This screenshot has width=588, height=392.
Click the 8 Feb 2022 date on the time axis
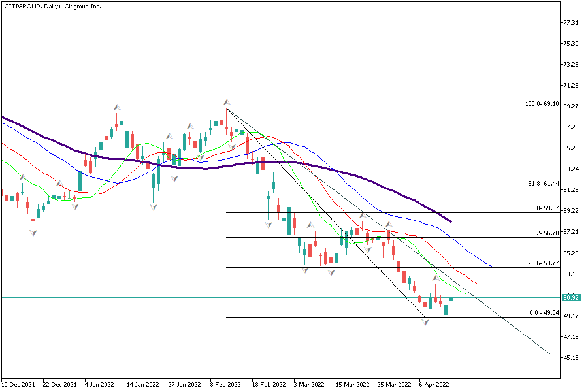(225, 385)
